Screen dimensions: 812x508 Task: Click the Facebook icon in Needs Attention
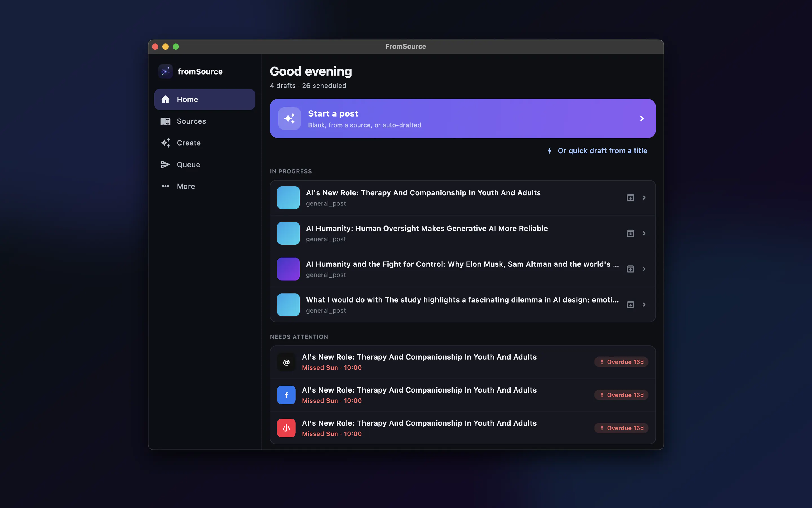286,395
